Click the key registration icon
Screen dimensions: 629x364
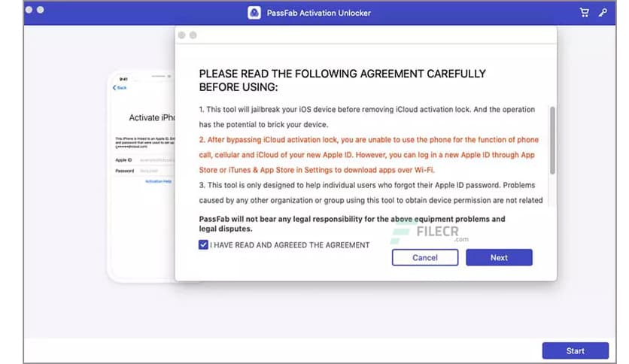point(603,13)
